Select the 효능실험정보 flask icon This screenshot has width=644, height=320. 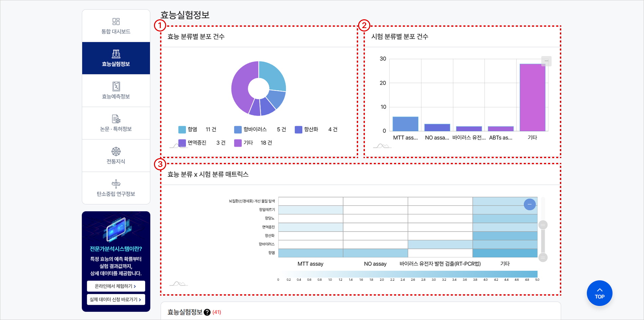(x=116, y=54)
